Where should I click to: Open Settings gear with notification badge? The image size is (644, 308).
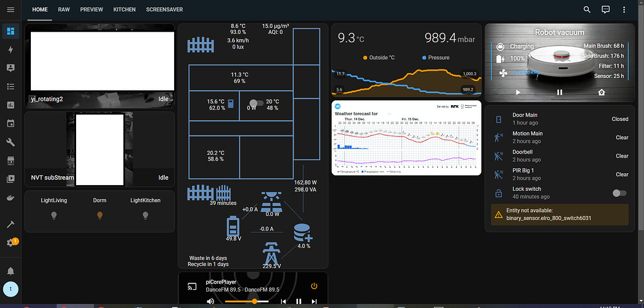click(11, 242)
